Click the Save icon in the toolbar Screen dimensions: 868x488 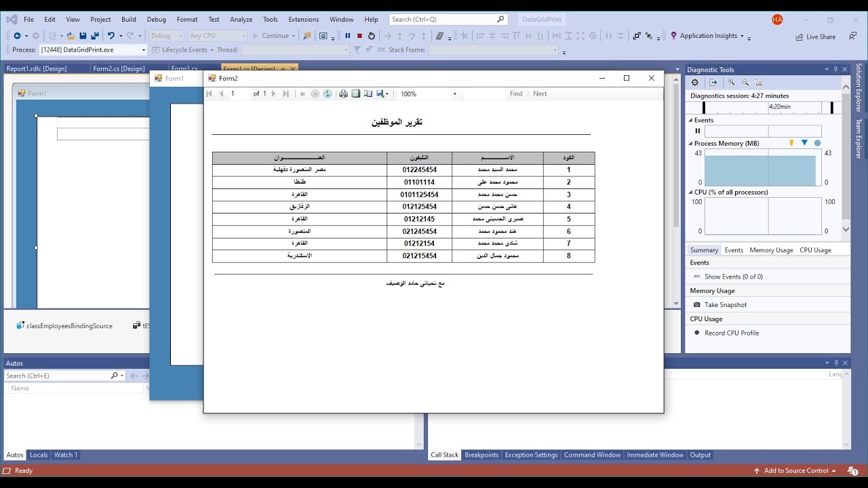[83, 36]
